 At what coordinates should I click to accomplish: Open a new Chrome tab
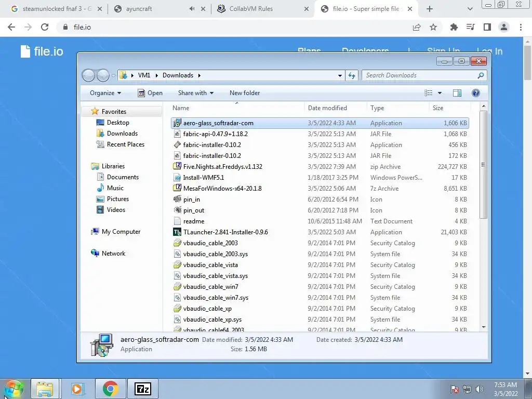pyautogui.click(x=430, y=9)
